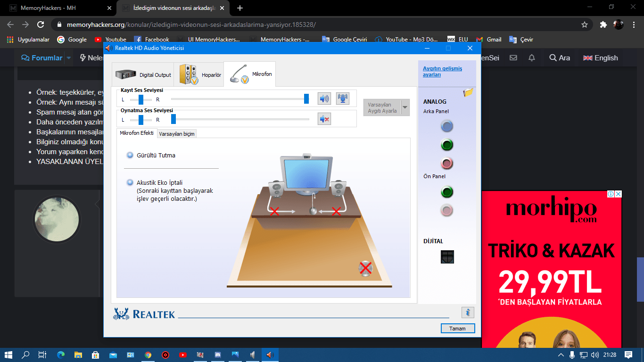This screenshot has height=362, width=644.
Task: Switch to the Hoparlör tab
Action: [199, 74]
